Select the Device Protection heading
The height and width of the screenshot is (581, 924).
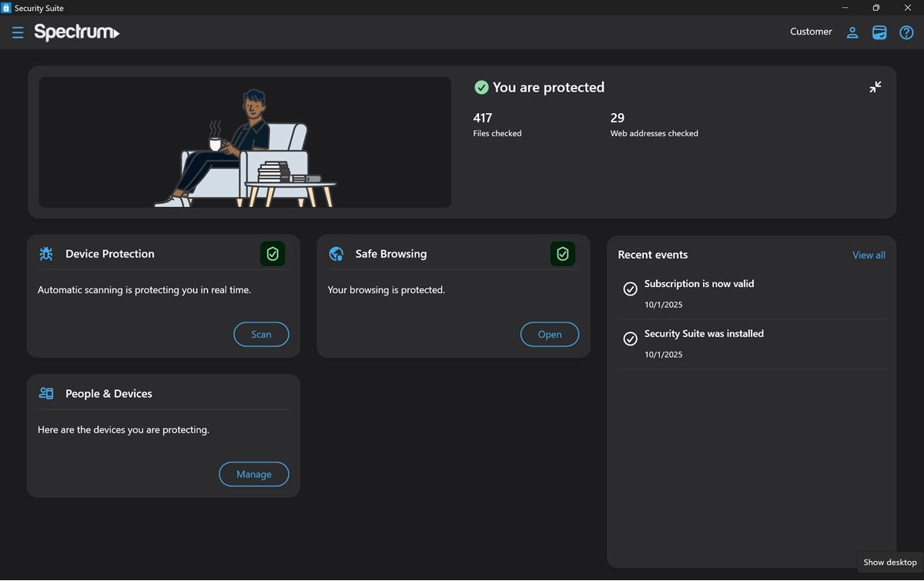110,254
